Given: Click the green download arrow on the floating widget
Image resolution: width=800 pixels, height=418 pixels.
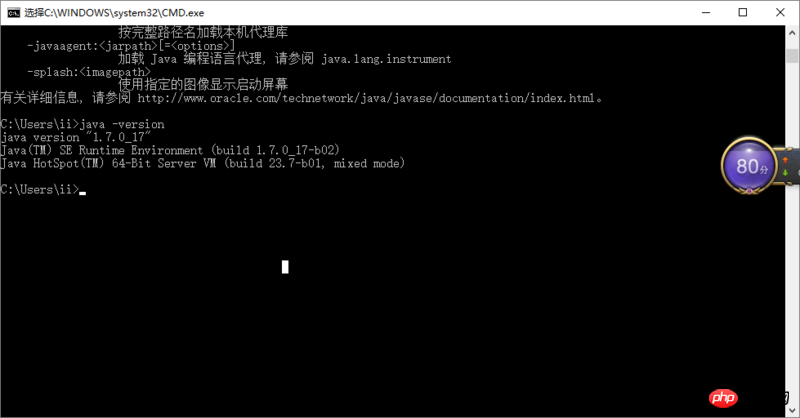Looking at the screenshot, I should click(x=785, y=173).
